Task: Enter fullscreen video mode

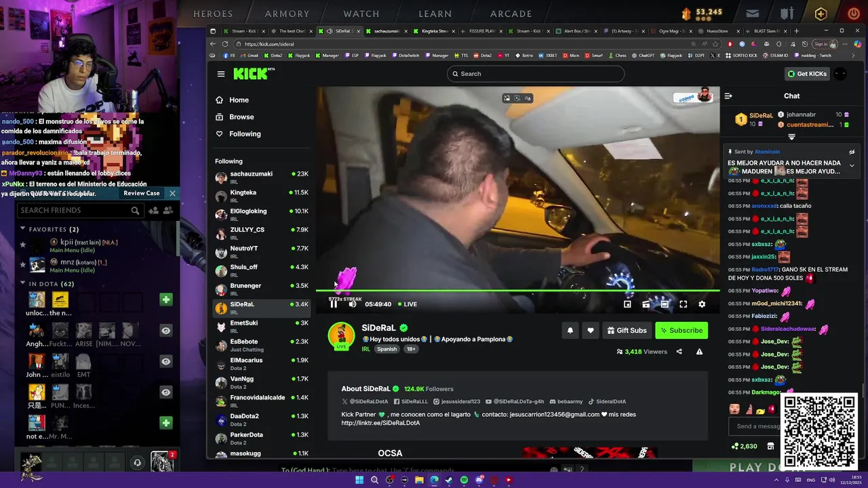Action: 684,304
